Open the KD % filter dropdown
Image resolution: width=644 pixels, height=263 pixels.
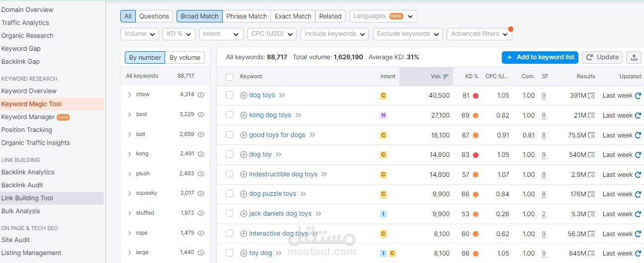[x=179, y=34]
